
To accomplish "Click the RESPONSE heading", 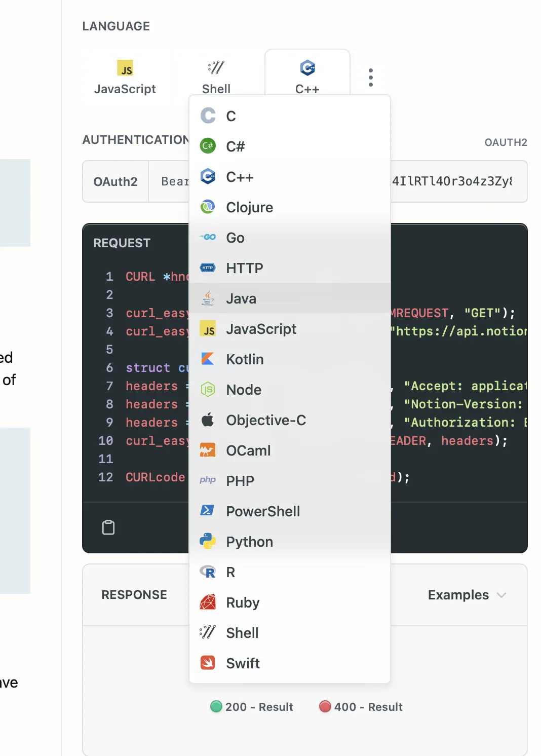I will tap(134, 595).
